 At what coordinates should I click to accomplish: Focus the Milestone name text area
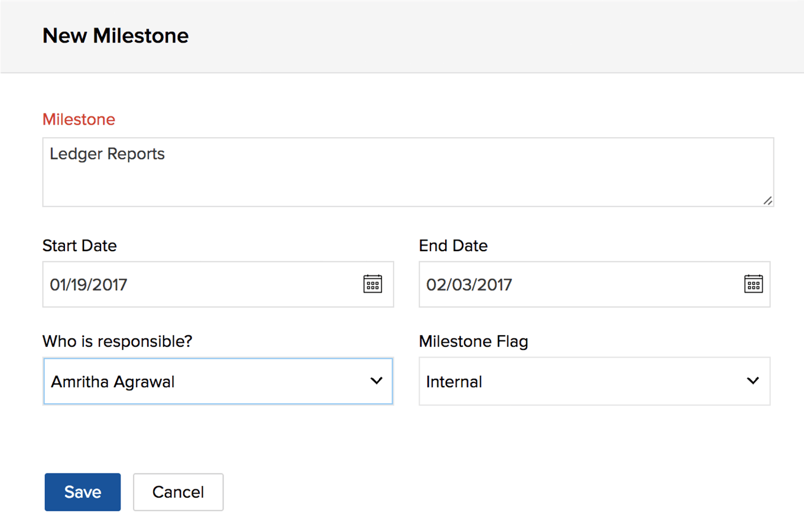tap(408, 172)
